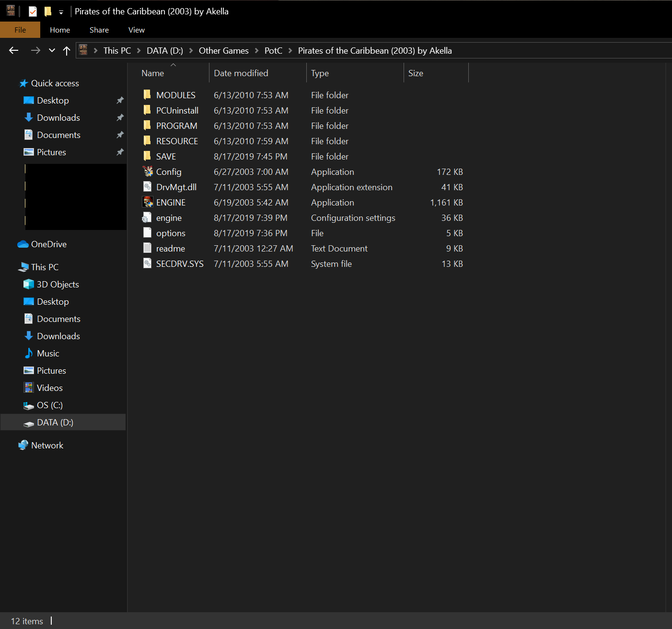672x629 pixels.
Task: Click the pin icon beside Pictures
Action: [x=120, y=152]
